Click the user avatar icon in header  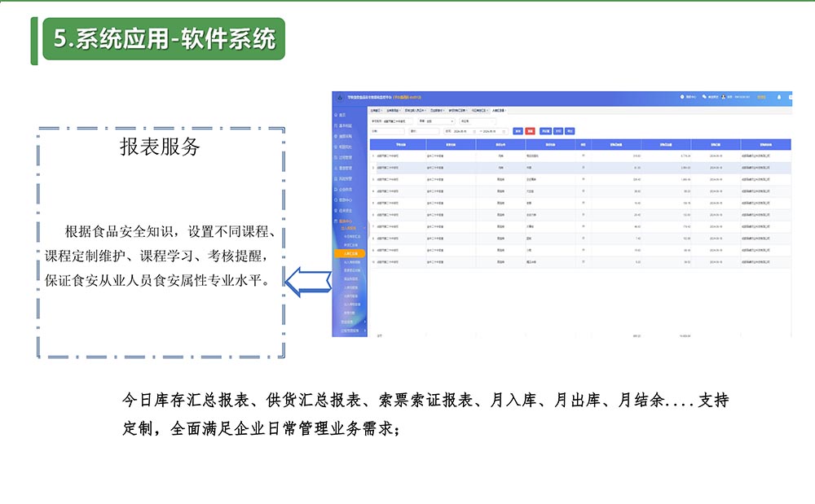(x=724, y=97)
